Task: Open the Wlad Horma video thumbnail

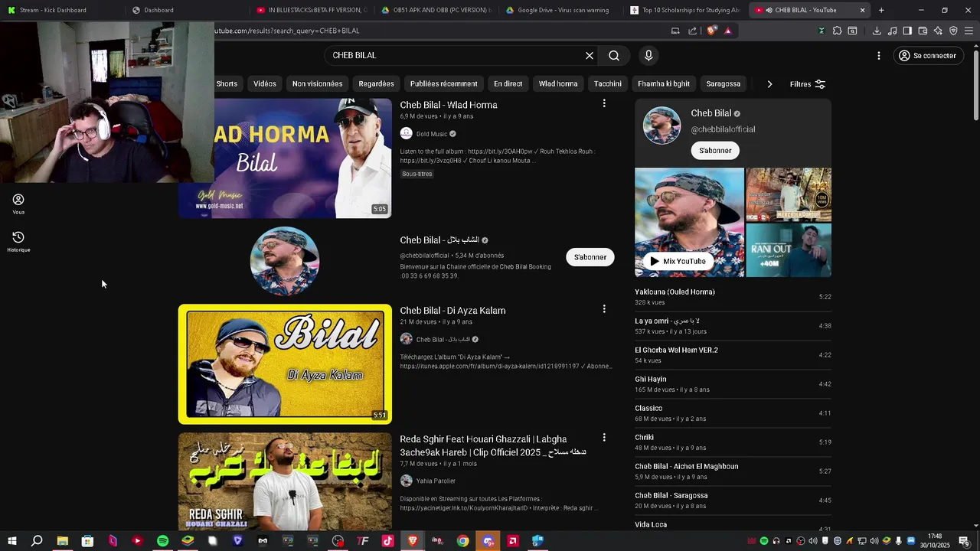Action: tap(285, 158)
